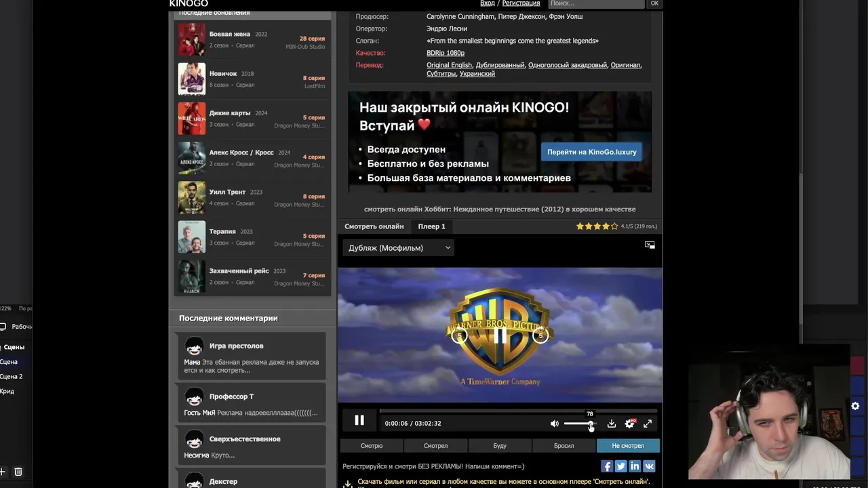Viewport: 868px width, 488px height.
Task: Mark status as Смотрел
Action: click(x=435, y=446)
